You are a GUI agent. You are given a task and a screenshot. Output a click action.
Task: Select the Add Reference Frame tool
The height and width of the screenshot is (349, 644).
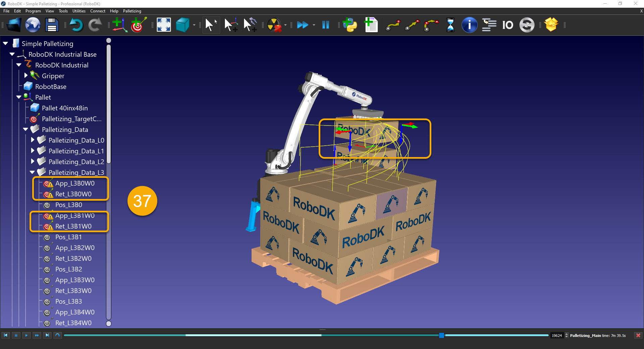click(120, 25)
